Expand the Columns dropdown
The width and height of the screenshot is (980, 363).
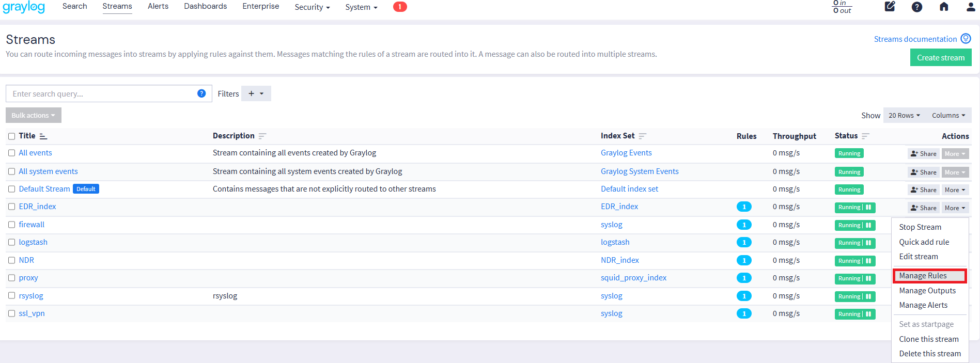coord(948,115)
